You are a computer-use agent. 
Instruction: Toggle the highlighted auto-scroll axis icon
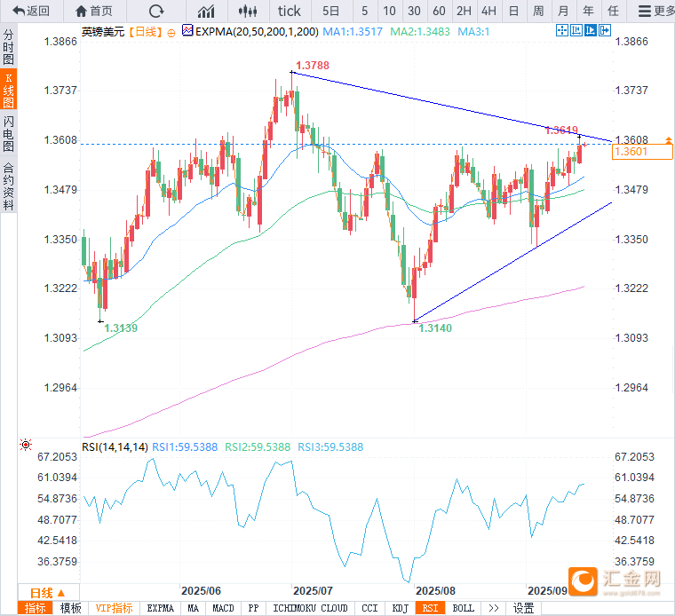(x=591, y=30)
